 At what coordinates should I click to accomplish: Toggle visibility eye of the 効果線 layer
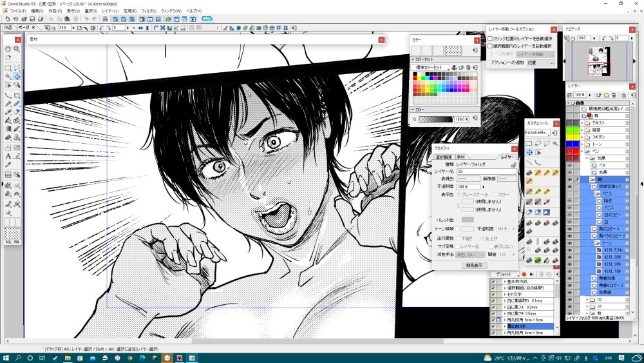click(x=570, y=292)
